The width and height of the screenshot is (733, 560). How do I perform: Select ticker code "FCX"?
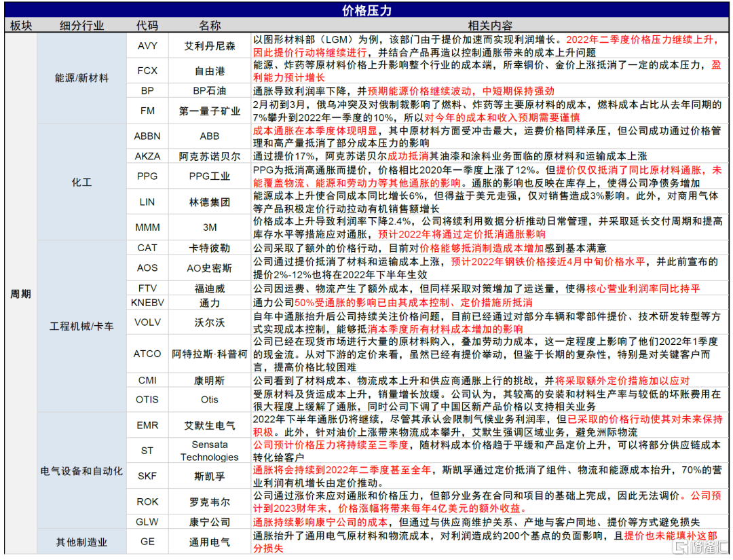point(147,71)
